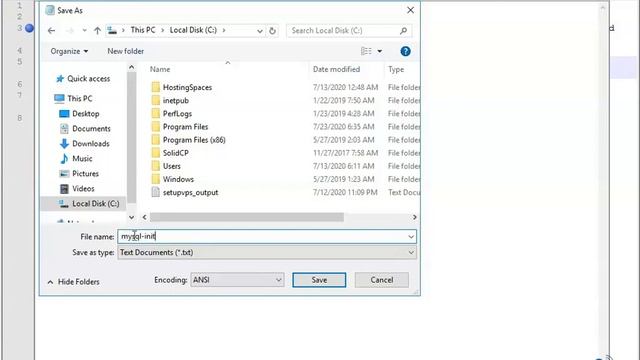Go up one folder level arrow
Viewport: 640px width, 360px height.
point(97,31)
